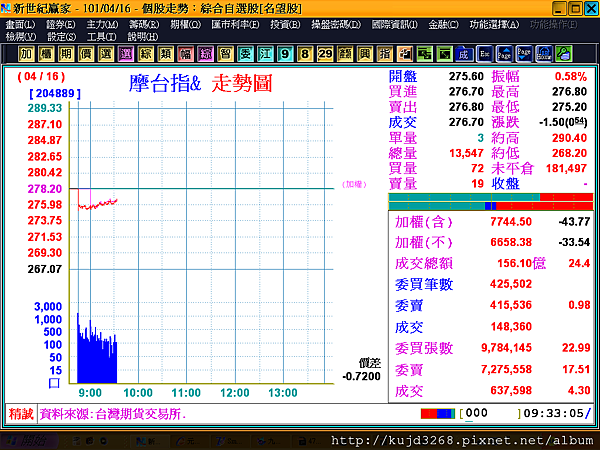600x450 pixels.
Task: Click the 委買張數 value 9,784,145
Action: [506, 347]
